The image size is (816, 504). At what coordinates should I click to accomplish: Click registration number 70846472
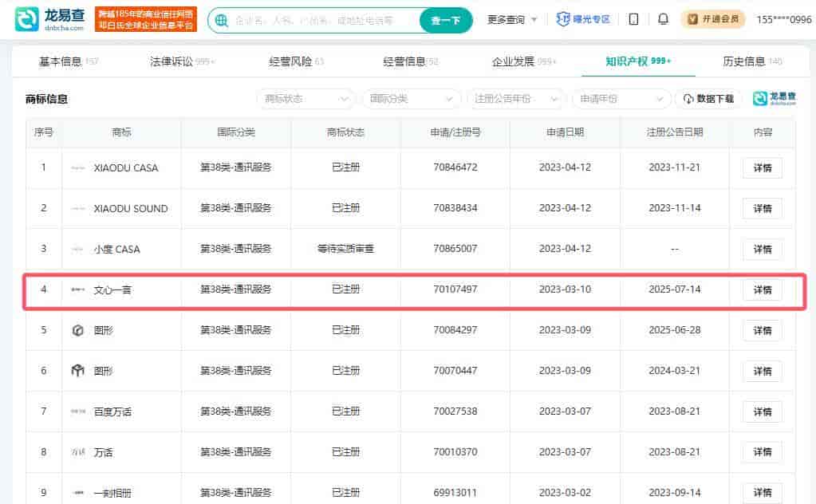[x=455, y=167]
